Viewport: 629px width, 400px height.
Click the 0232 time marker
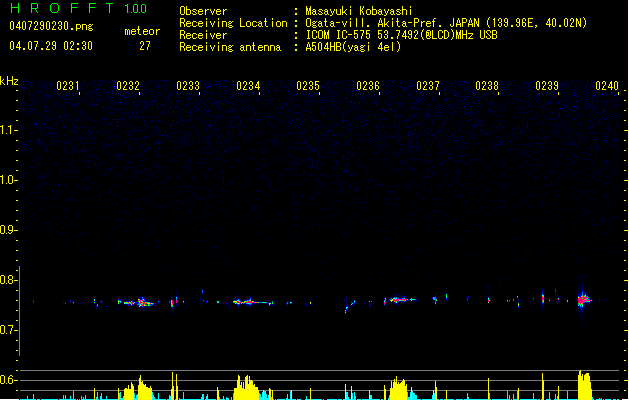click(x=128, y=85)
